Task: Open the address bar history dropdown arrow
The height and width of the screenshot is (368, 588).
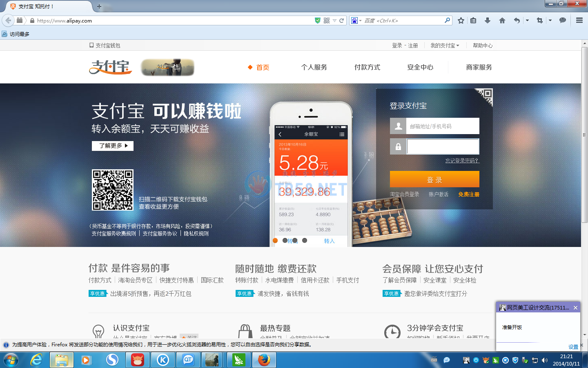Action: pyautogui.click(x=334, y=20)
